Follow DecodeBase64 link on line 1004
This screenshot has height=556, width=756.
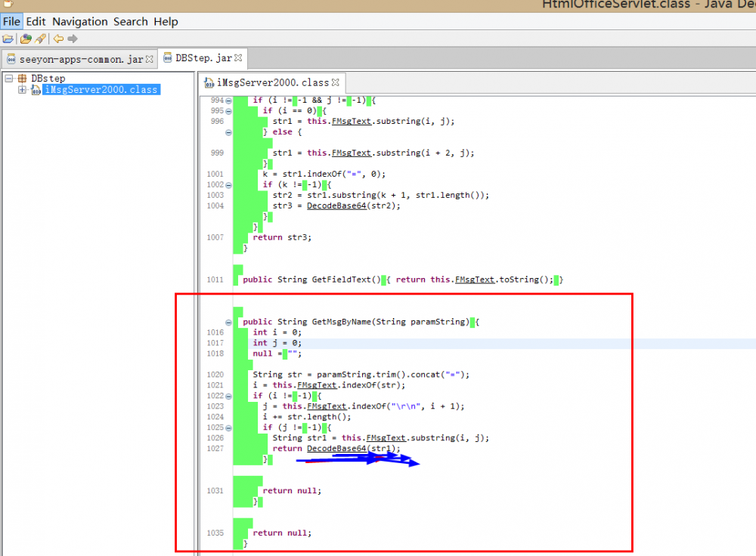pos(336,205)
